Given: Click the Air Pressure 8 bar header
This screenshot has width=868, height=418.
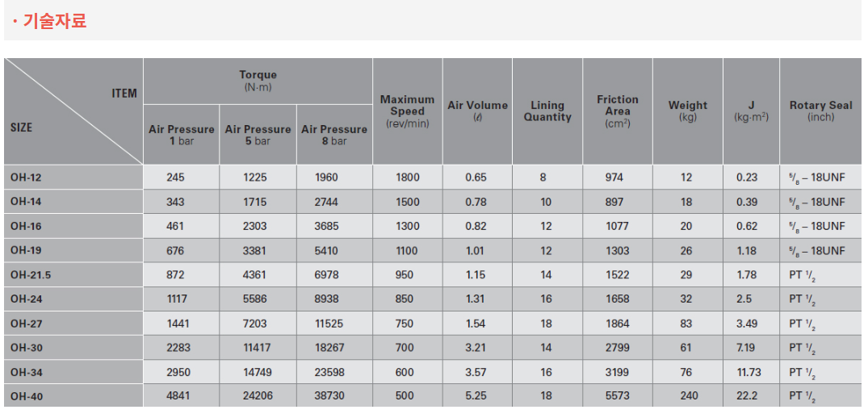Looking at the screenshot, I should coord(334,135).
